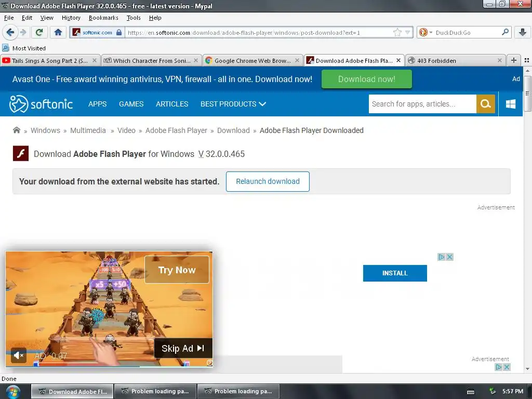Open AdChoices info on INSTALL ad

(x=442, y=257)
